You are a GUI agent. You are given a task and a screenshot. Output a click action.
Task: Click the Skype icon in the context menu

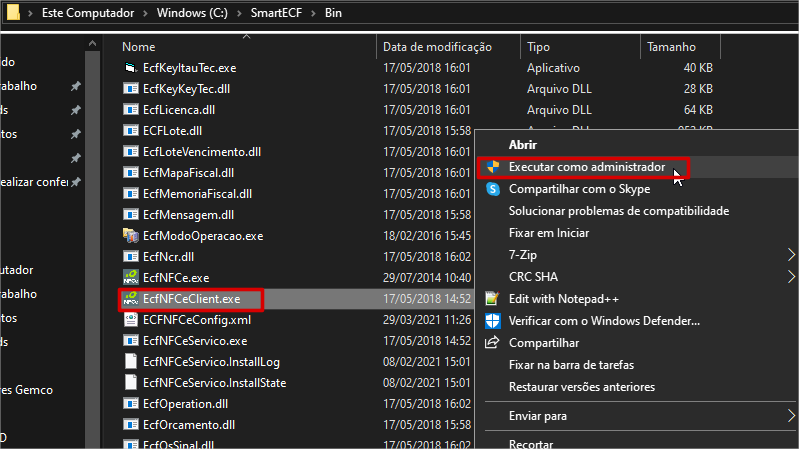pos(493,189)
